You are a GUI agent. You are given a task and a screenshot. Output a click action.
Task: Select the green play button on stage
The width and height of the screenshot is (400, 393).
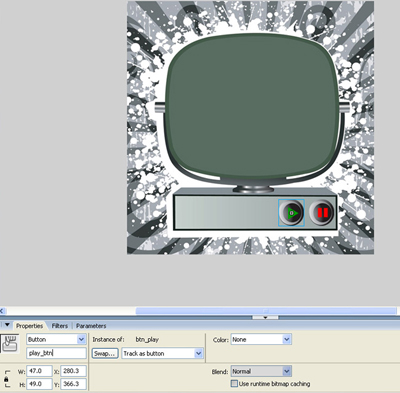[291, 213]
